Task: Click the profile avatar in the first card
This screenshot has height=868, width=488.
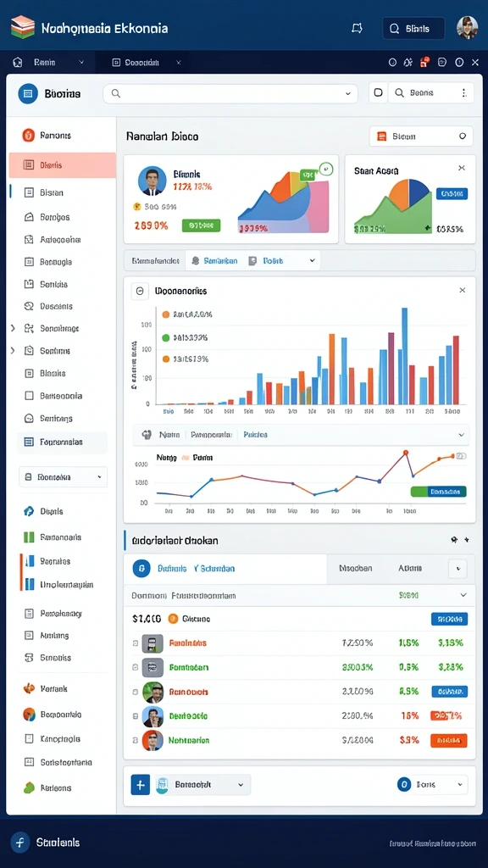Action: (x=152, y=181)
